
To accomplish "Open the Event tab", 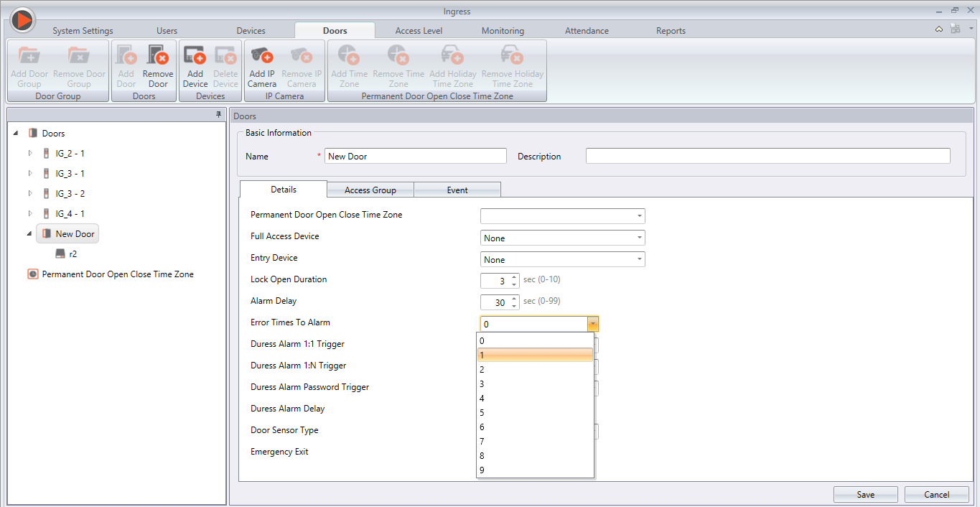I will coord(457,190).
